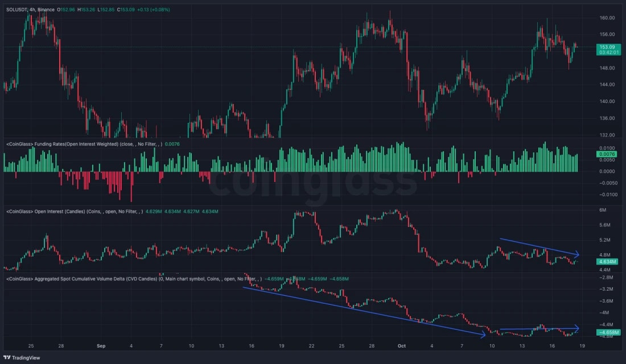Screen dimensions: 626x364
Task: Click the Sep label on the time axis
Action: [x=101, y=345]
